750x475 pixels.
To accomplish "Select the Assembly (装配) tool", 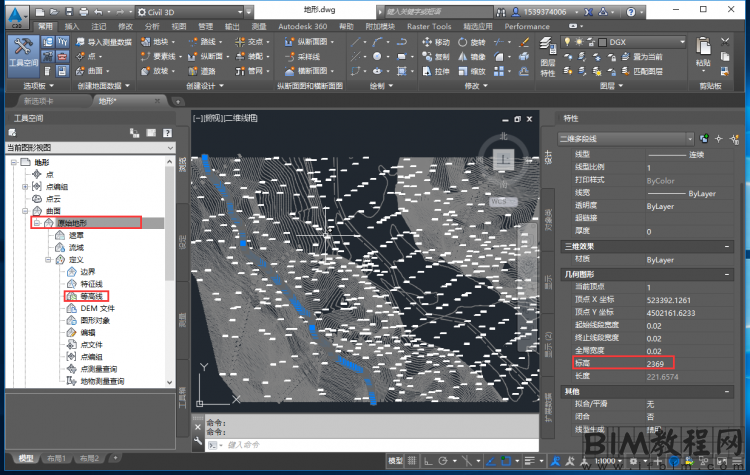I will [x=253, y=56].
